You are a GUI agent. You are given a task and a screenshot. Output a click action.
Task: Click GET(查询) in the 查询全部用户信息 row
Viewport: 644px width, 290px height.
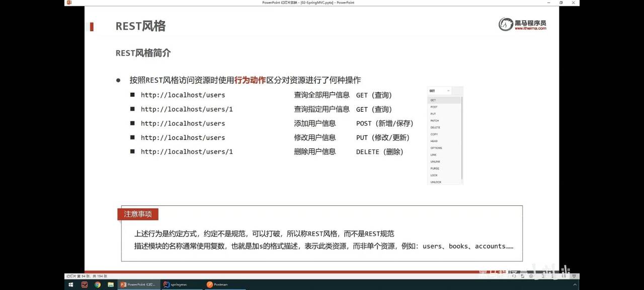(x=374, y=95)
